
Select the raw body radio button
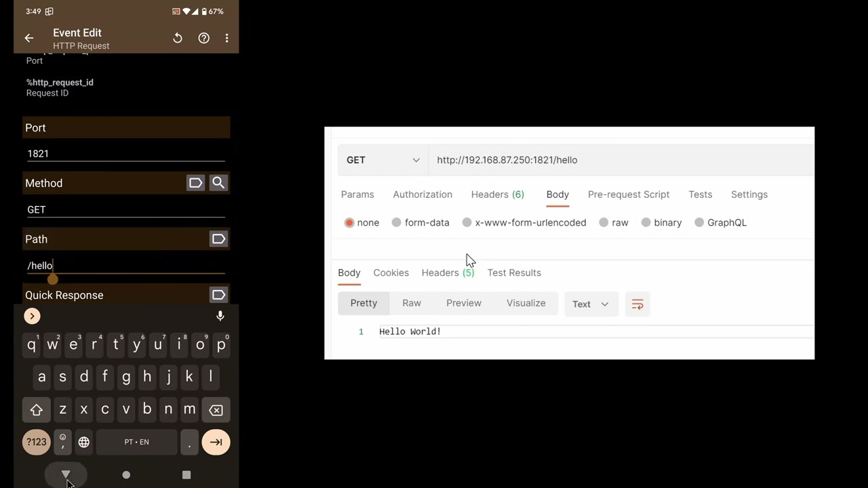604,222
